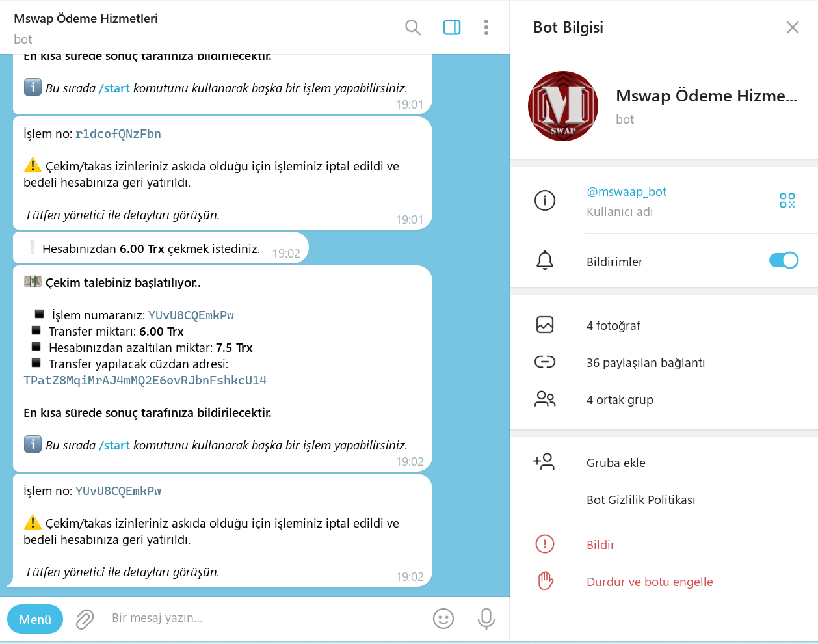Open Bot Gizlilik Politikası
Screen dimensions: 818x644
[x=640, y=500]
